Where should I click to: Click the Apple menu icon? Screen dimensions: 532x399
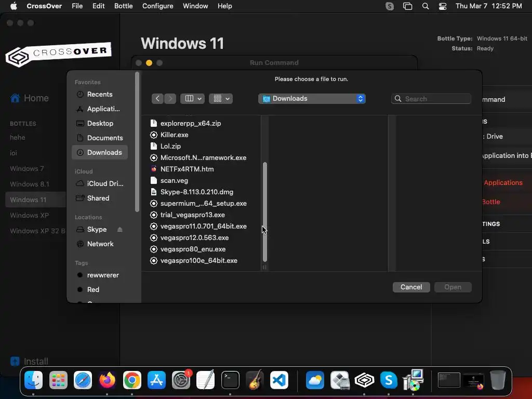pyautogui.click(x=14, y=6)
